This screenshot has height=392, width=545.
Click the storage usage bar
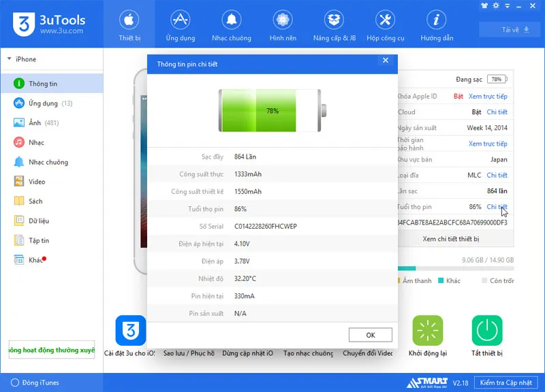pos(456,268)
